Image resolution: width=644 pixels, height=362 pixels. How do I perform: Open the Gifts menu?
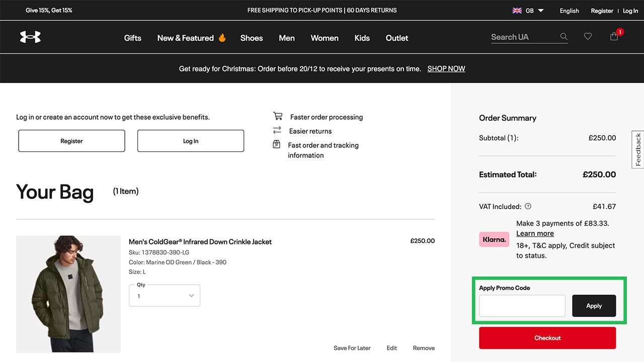click(x=133, y=38)
